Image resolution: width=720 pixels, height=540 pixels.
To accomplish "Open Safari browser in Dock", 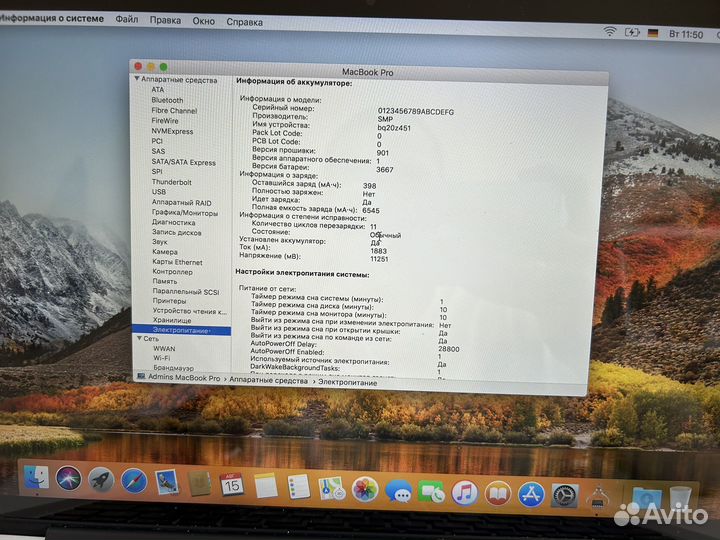I will coord(134,481).
